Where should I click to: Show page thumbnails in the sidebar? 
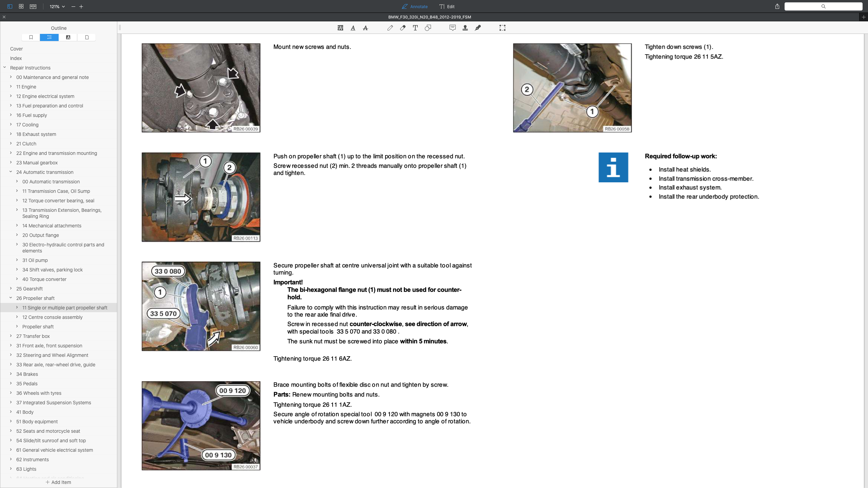tap(87, 37)
